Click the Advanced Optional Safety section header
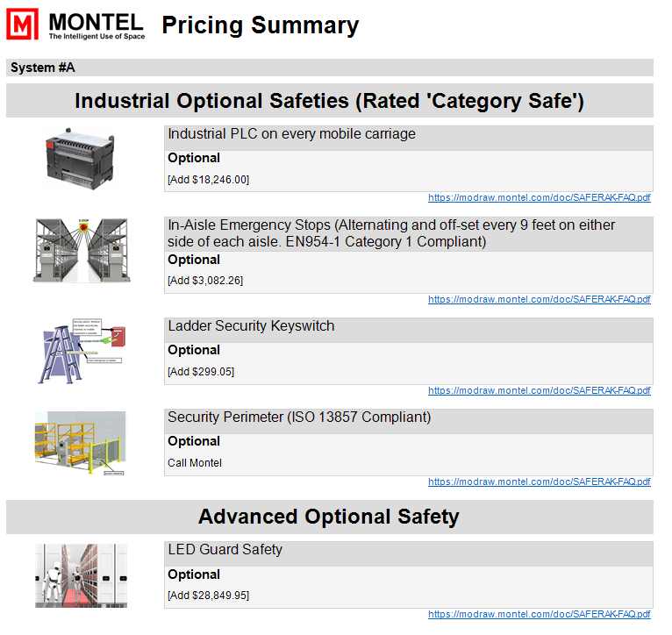The width and height of the screenshot is (672, 635). (x=329, y=517)
